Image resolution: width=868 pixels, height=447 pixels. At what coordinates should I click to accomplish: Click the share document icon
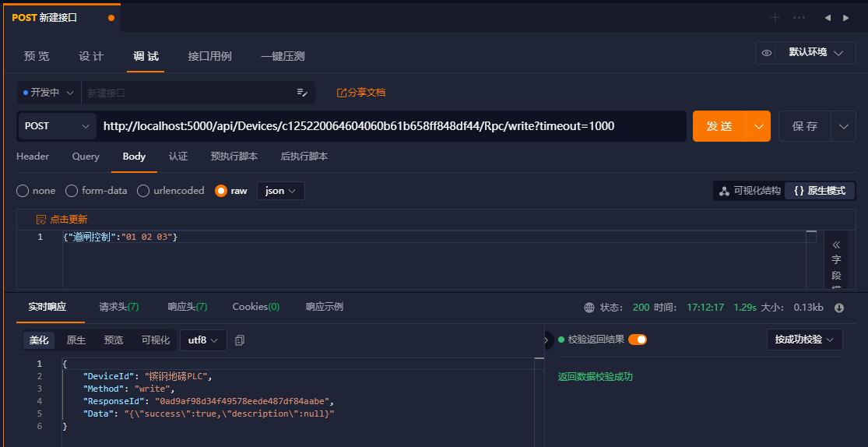click(342, 93)
